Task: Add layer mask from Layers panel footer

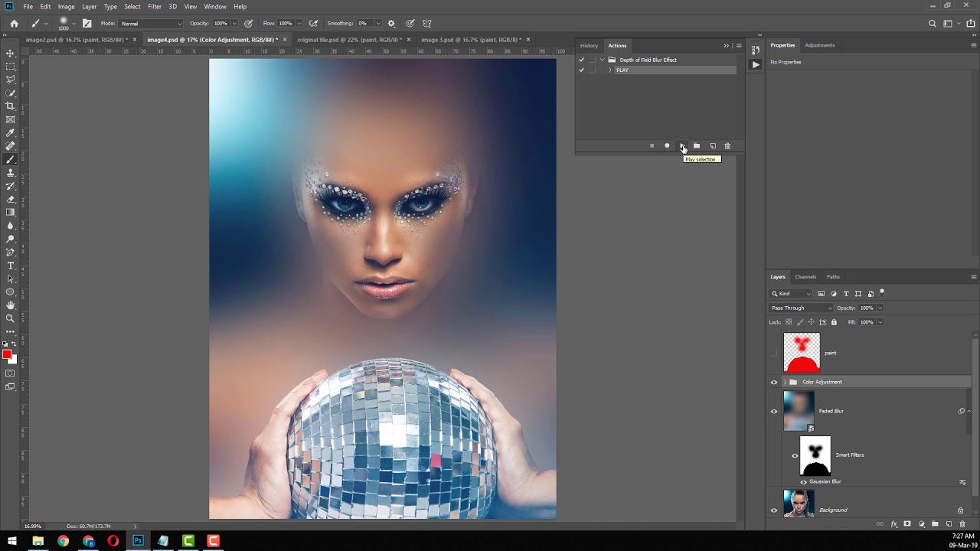Action: 907,524
